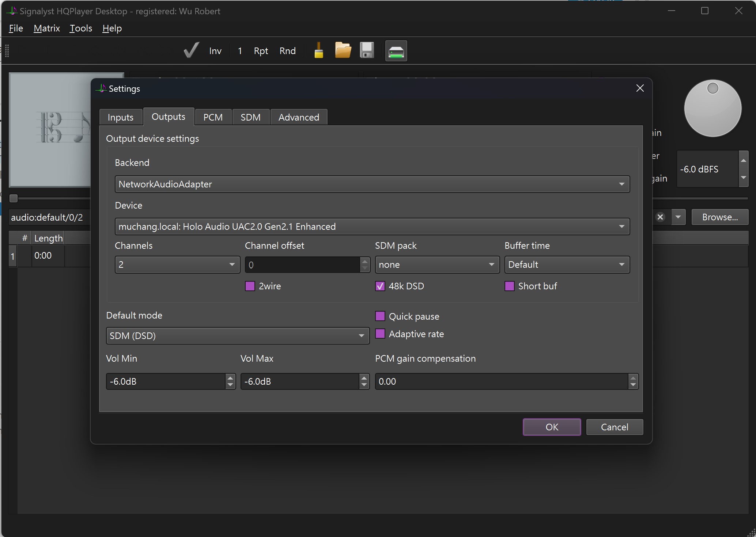The height and width of the screenshot is (537, 756).
Task: Open the Default mode SDM (DSD) dropdown
Action: click(238, 336)
